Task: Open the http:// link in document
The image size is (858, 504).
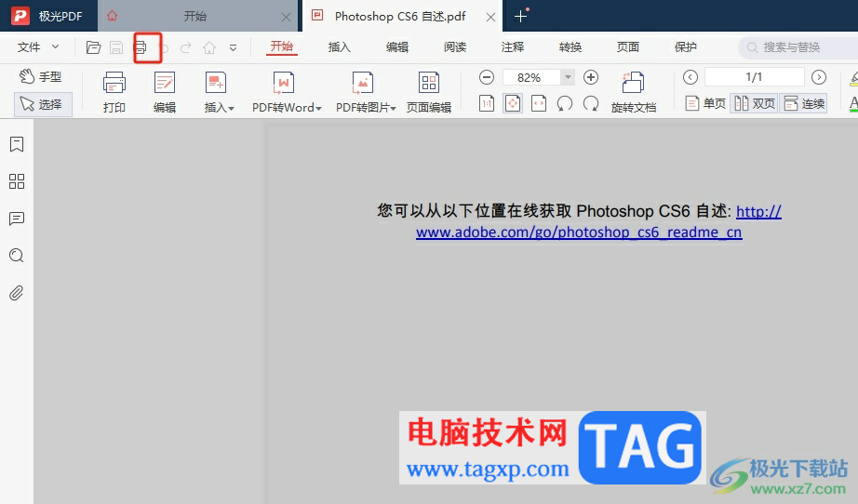Action: click(758, 211)
